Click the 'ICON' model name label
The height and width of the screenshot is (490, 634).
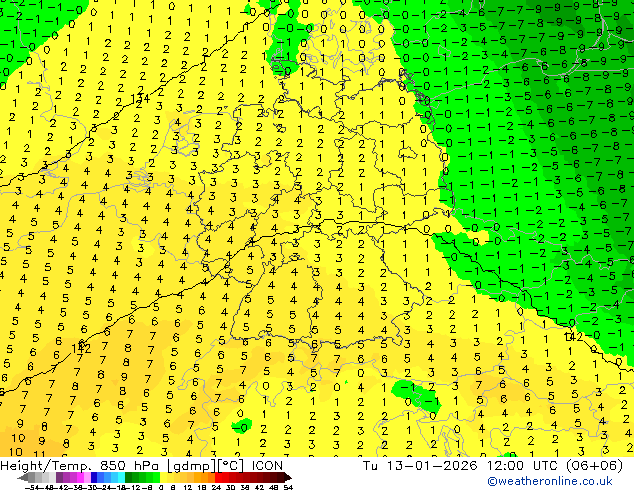click(267, 466)
